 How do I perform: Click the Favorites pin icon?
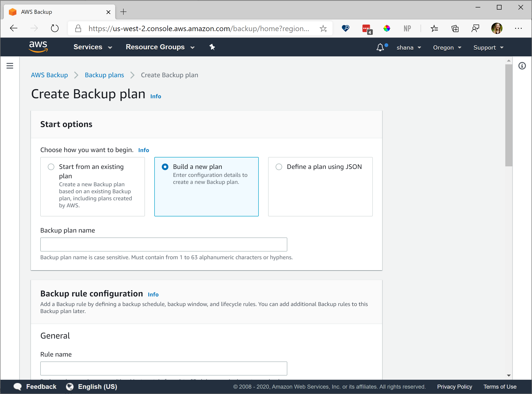tap(212, 47)
